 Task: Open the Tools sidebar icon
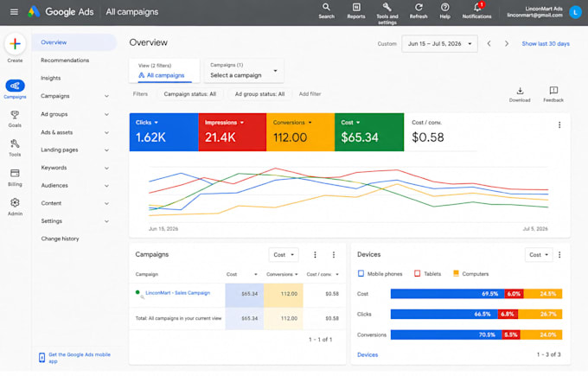15,143
